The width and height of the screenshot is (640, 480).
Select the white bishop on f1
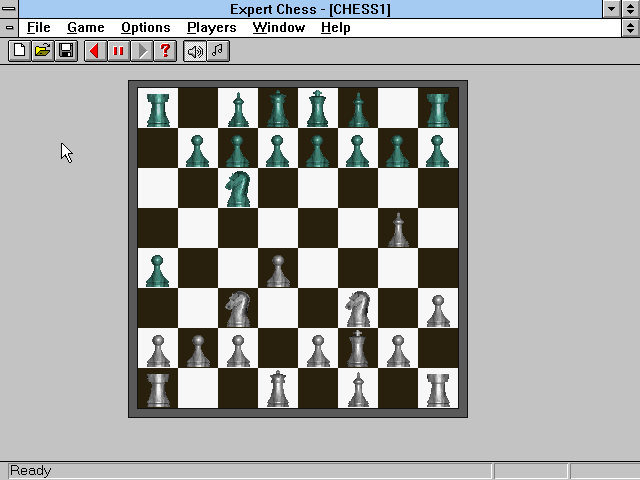point(358,388)
